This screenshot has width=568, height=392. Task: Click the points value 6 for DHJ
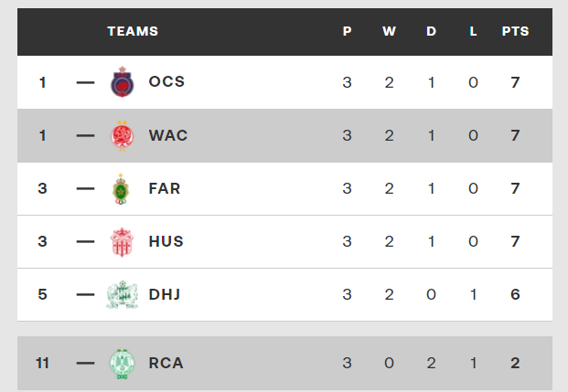coord(515,294)
